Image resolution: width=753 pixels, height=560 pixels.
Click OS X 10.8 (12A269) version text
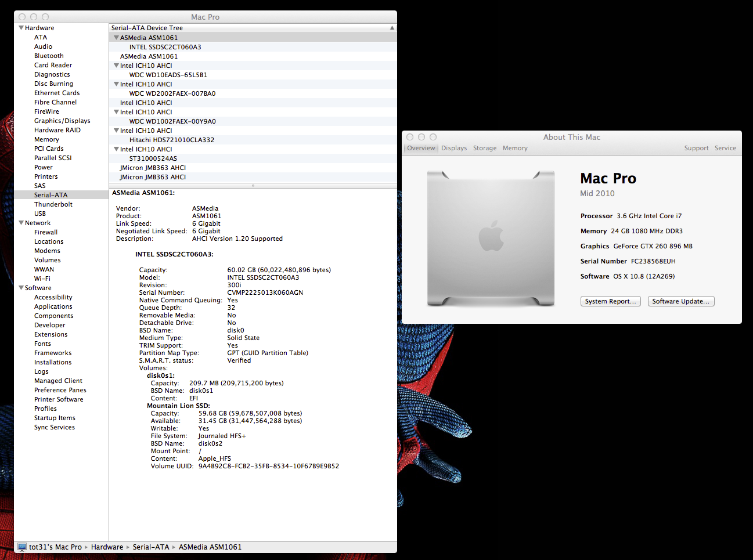pyautogui.click(x=644, y=276)
